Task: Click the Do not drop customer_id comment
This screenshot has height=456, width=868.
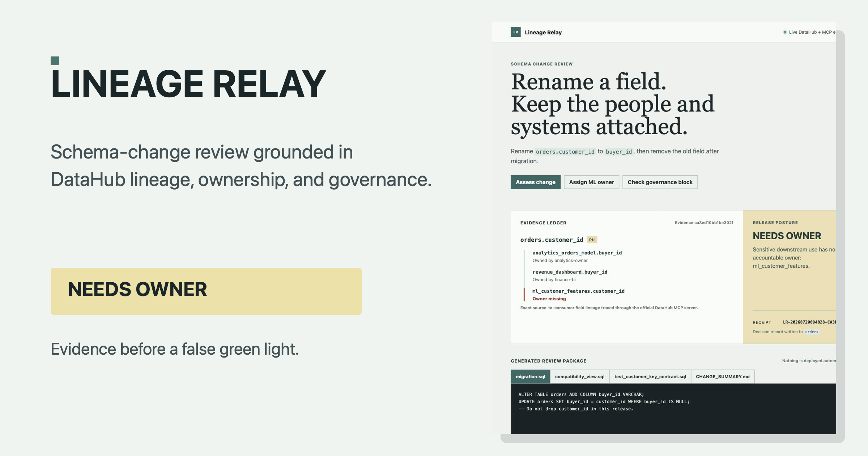Action: coord(576,409)
